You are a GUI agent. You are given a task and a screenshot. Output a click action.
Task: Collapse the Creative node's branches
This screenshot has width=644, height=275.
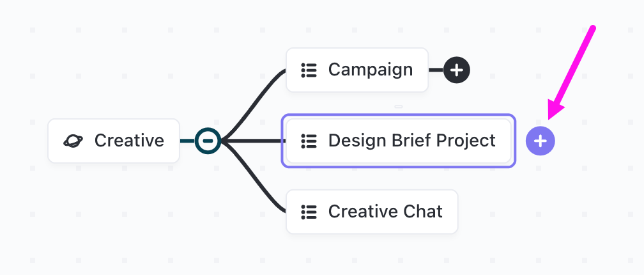[x=208, y=141]
